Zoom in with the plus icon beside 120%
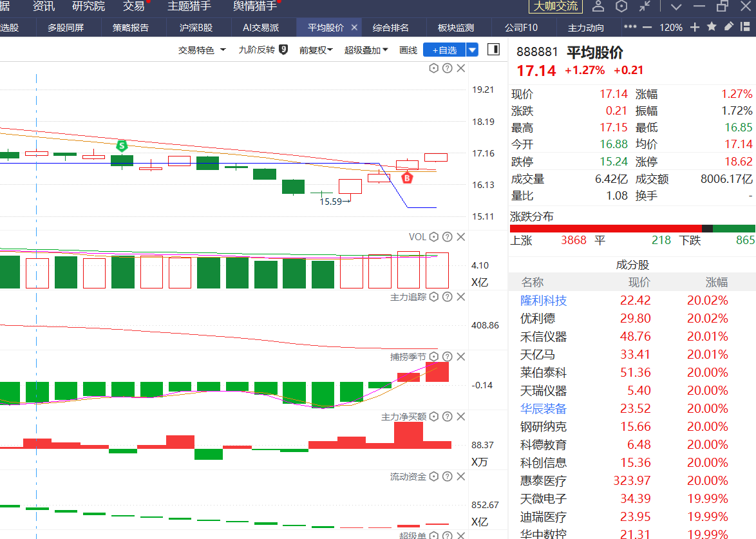The width and height of the screenshot is (756, 539). [695, 28]
